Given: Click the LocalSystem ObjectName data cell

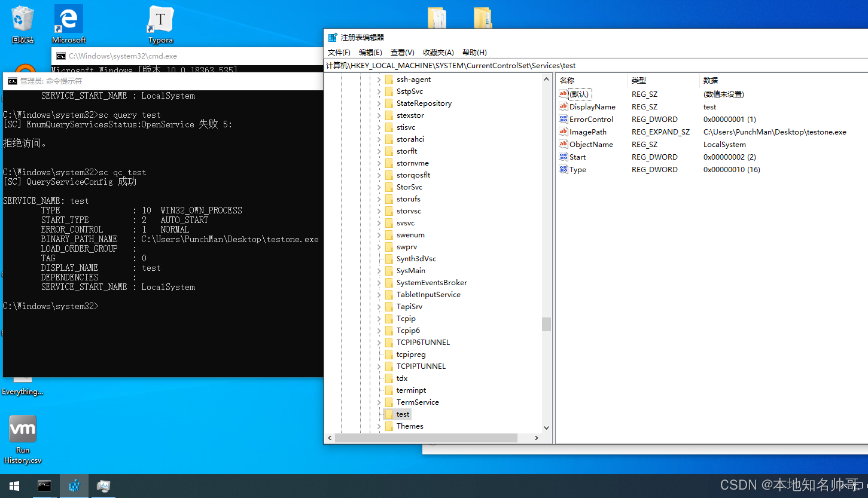Looking at the screenshot, I should (x=724, y=145).
